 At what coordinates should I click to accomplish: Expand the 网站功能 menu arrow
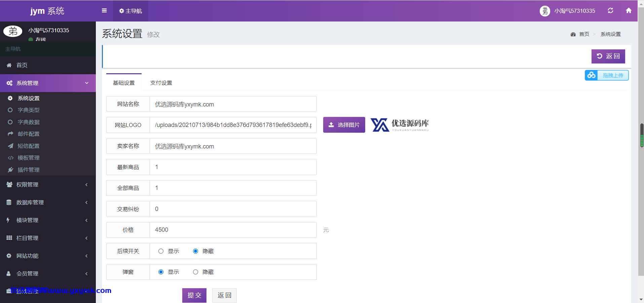pos(86,256)
